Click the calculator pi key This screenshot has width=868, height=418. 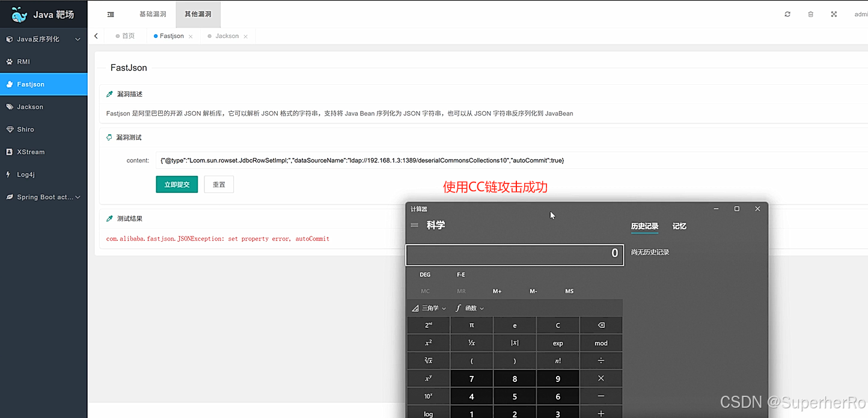tap(471, 325)
